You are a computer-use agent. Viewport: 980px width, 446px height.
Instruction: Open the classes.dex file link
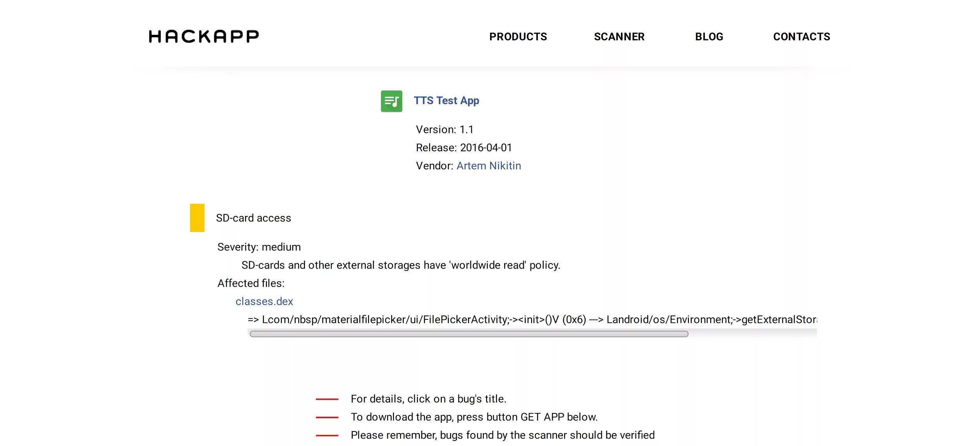[264, 301]
